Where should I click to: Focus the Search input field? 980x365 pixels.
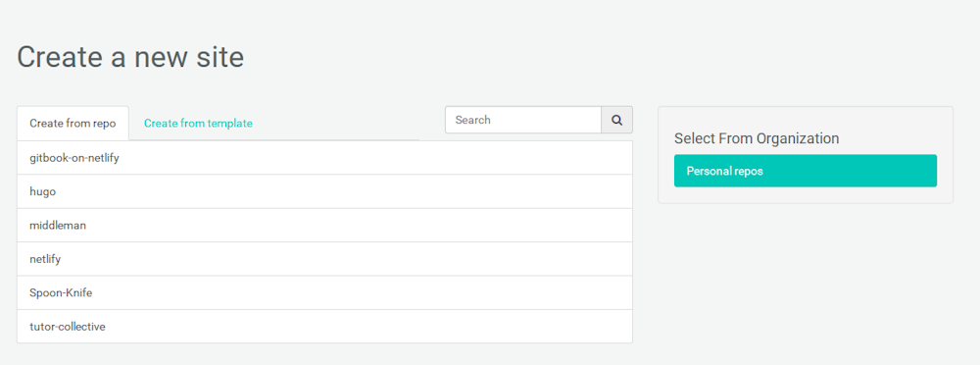(523, 120)
